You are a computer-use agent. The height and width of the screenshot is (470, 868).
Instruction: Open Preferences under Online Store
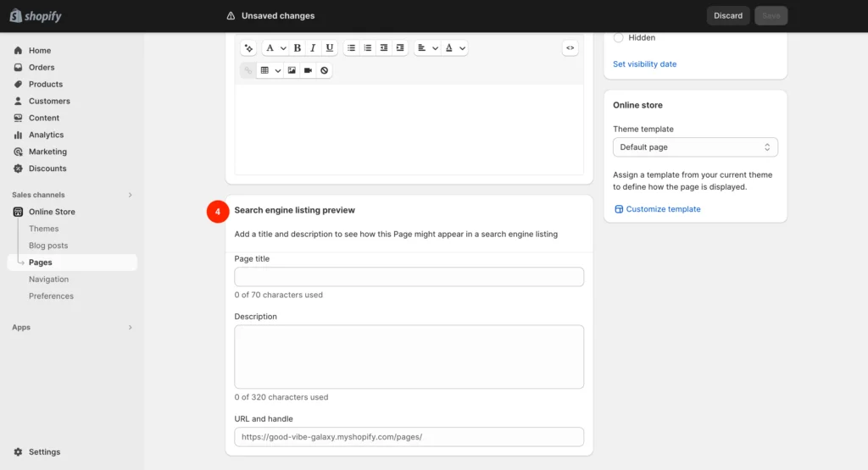51,296
